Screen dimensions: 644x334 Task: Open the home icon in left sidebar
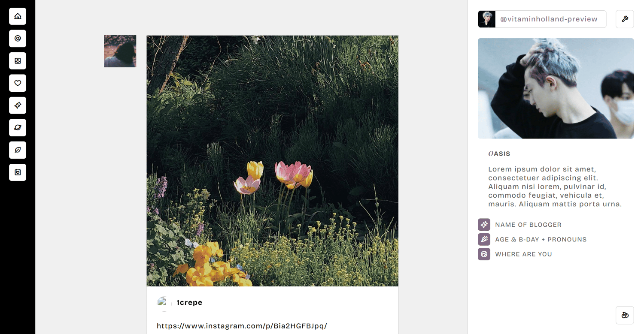[18, 16]
